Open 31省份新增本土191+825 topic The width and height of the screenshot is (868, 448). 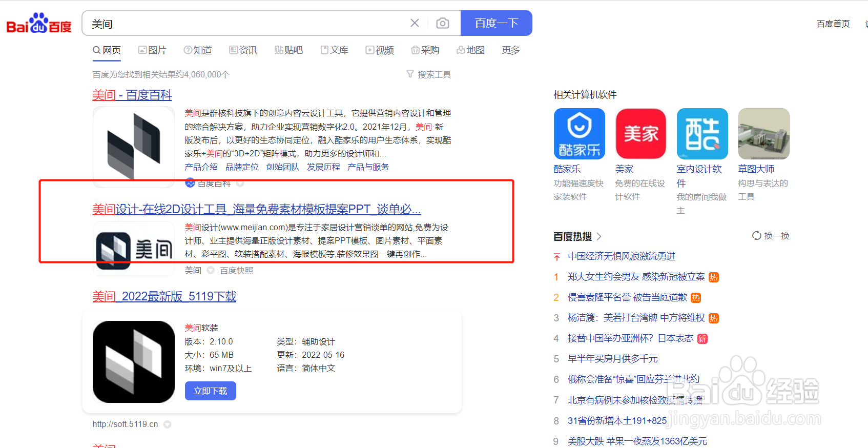click(x=617, y=421)
